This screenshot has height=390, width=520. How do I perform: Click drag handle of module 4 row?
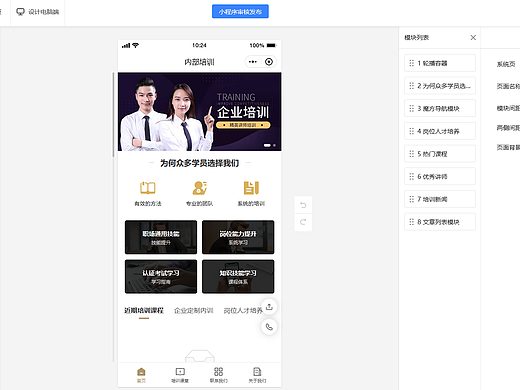(412, 131)
